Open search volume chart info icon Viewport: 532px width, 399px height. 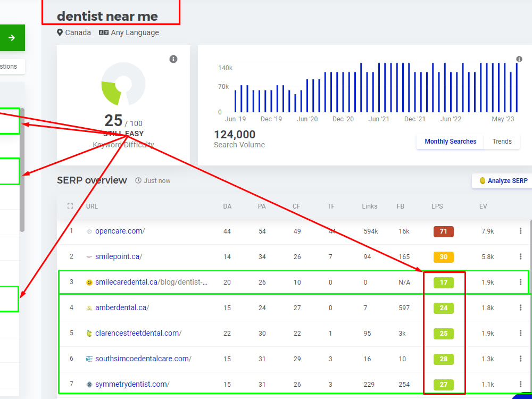pos(519,59)
